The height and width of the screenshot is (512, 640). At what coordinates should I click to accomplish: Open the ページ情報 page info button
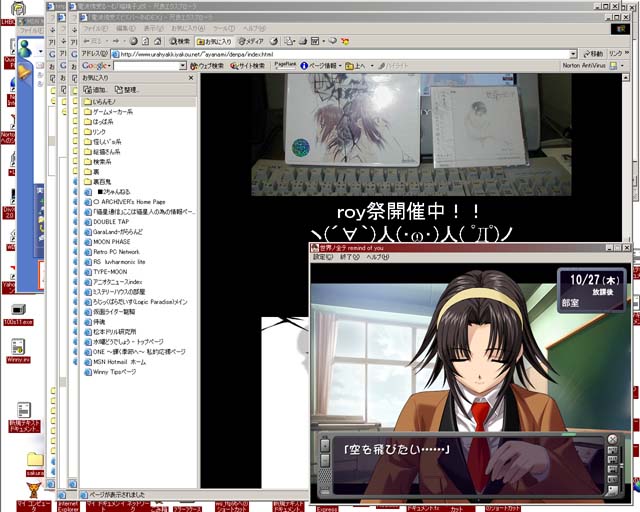[x=318, y=66]
